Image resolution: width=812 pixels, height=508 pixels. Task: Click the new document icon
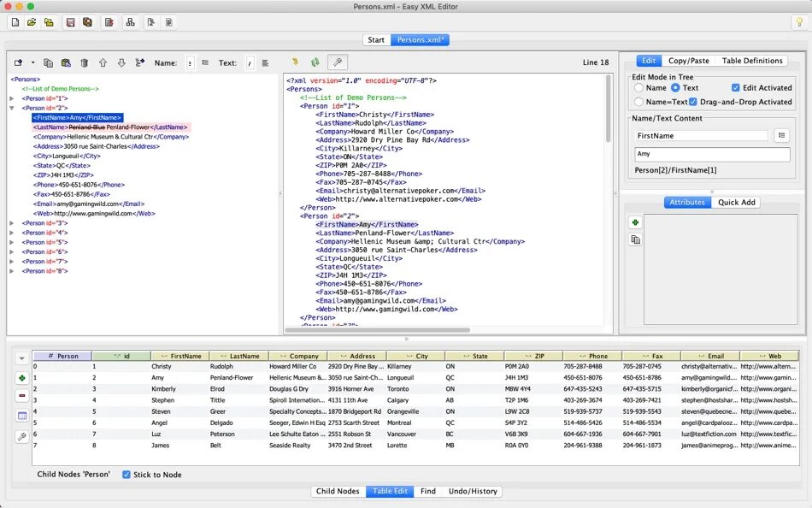(x=15, y=22)
